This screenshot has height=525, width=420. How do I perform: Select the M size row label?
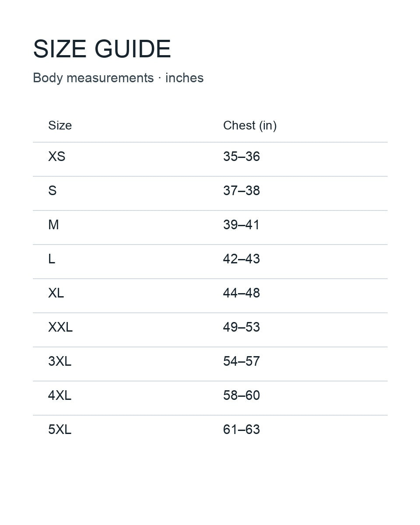pos(53,225)
